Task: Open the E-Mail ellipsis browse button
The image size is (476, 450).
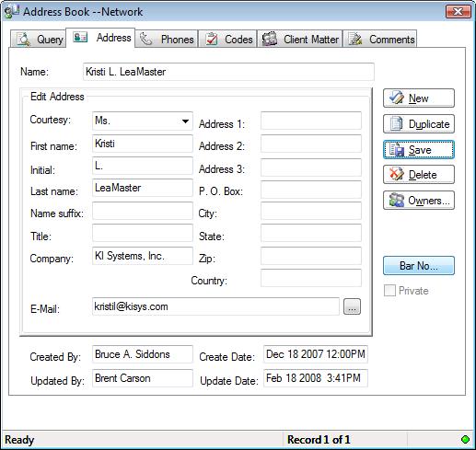Action: tap(352, 306)
